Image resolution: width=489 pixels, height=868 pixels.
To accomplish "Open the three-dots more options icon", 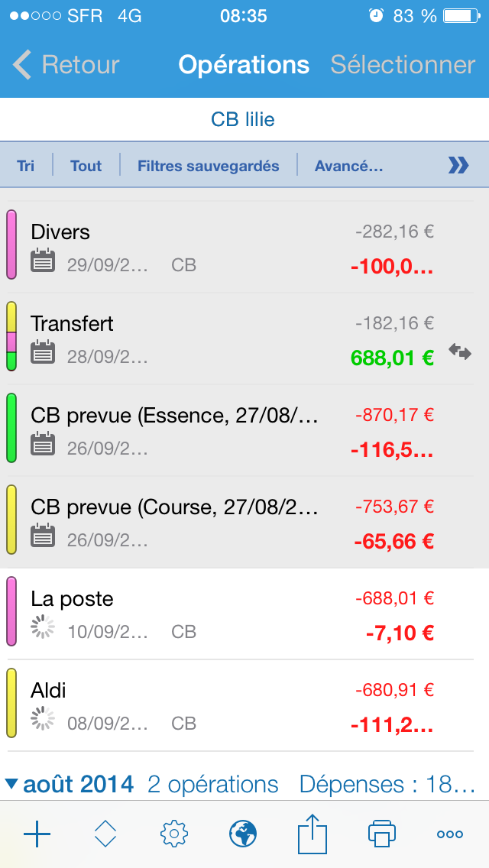I will (450, 834).
